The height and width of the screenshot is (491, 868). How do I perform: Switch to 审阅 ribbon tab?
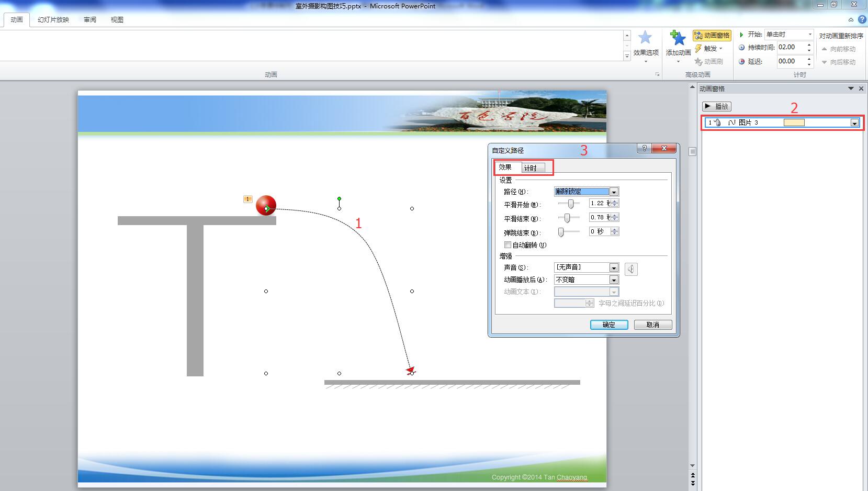90,19
